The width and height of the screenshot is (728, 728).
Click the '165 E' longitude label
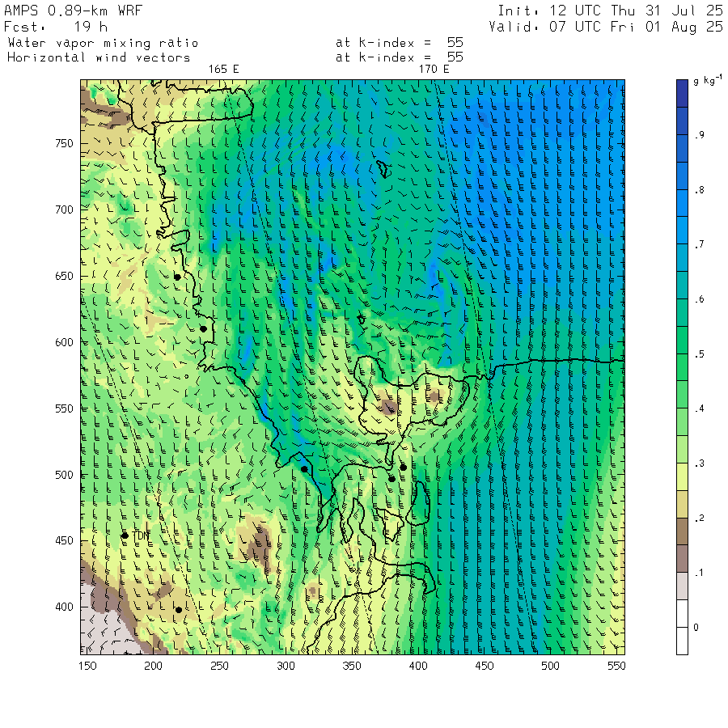(223, 70)
